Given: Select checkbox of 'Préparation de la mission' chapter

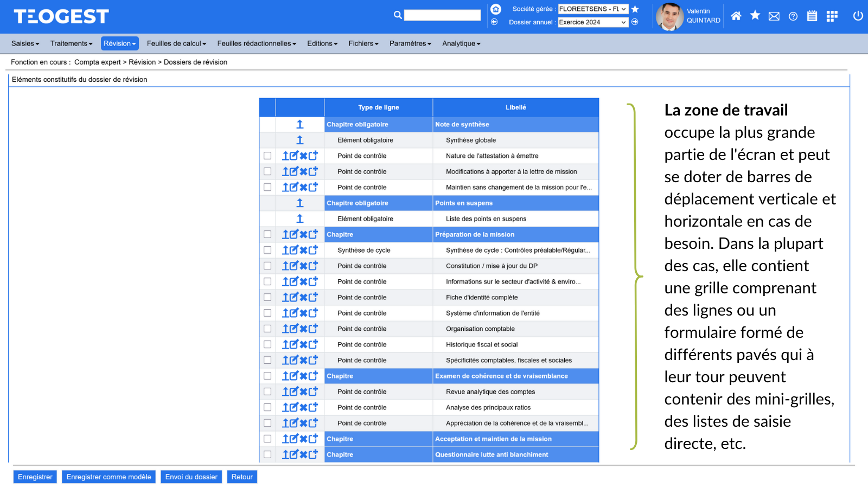Looking at the screenshot, I should pyautogui.click(x=267, y=234).
